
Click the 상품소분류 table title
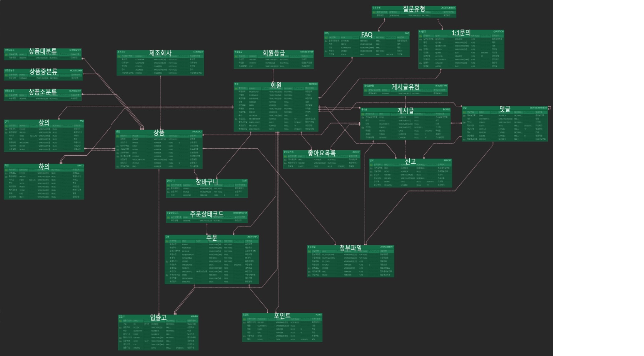click(x=43, y=92)
